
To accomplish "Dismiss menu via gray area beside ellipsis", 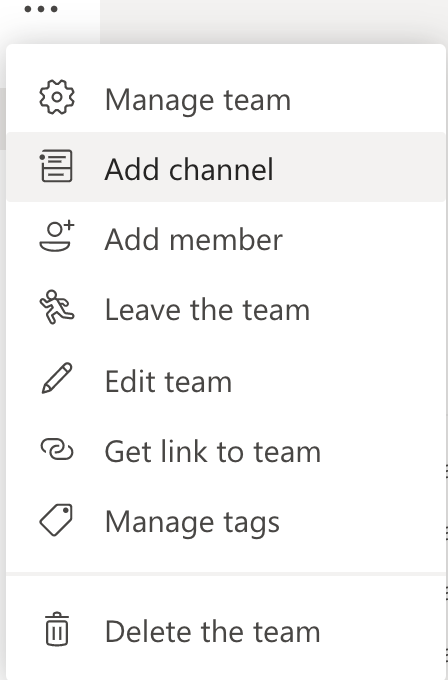I will 273,21.
